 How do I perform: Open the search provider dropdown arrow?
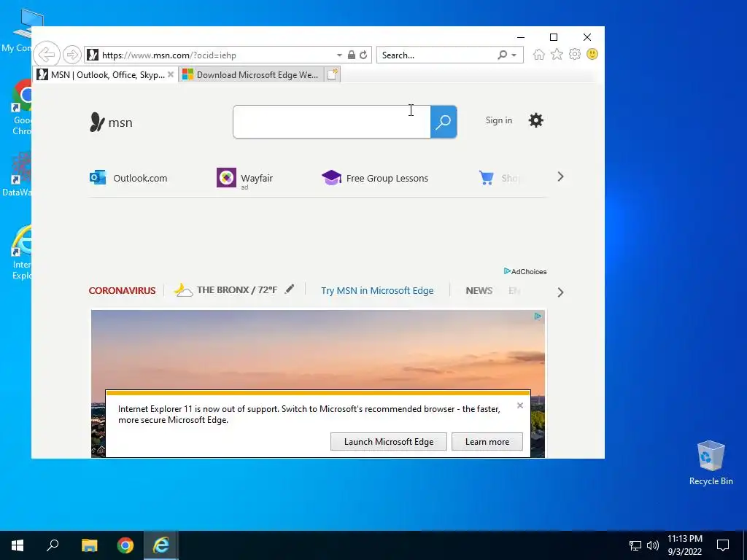coord(514,55)
